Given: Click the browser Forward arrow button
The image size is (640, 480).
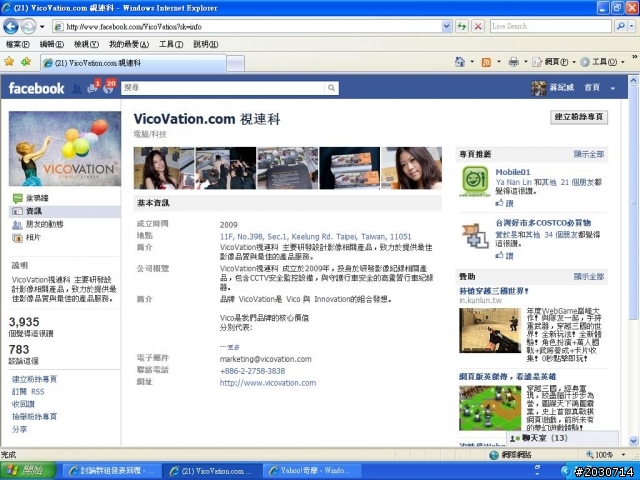Looking at the screenshot, I should 28,27.
